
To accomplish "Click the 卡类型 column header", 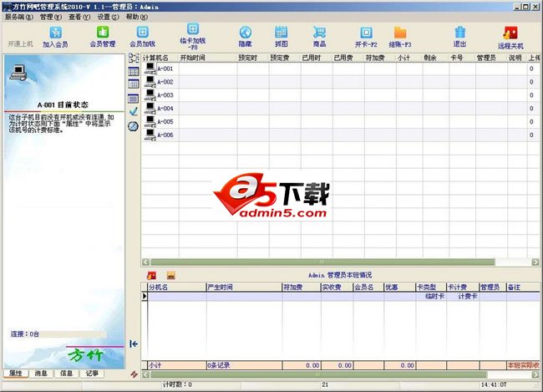I will coord(431,287).
